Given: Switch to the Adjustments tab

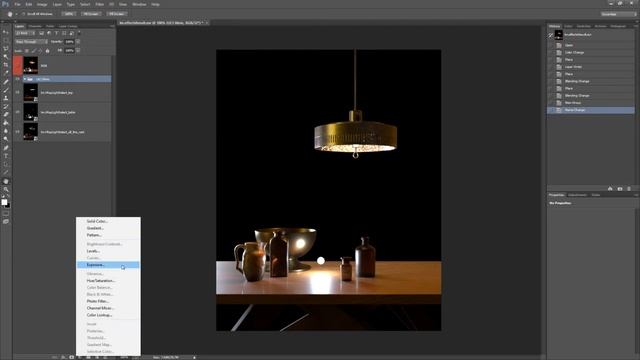Looking at the screenshot, I should (x=577, y=195).
